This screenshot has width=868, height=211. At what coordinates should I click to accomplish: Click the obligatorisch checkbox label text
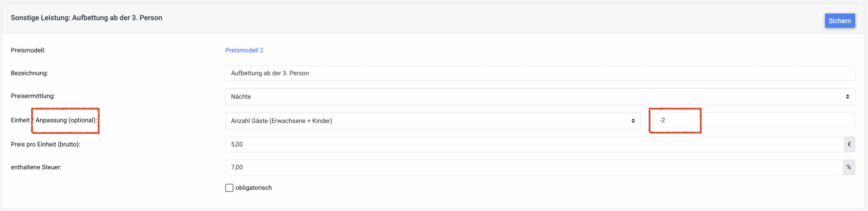pos(254,188)
